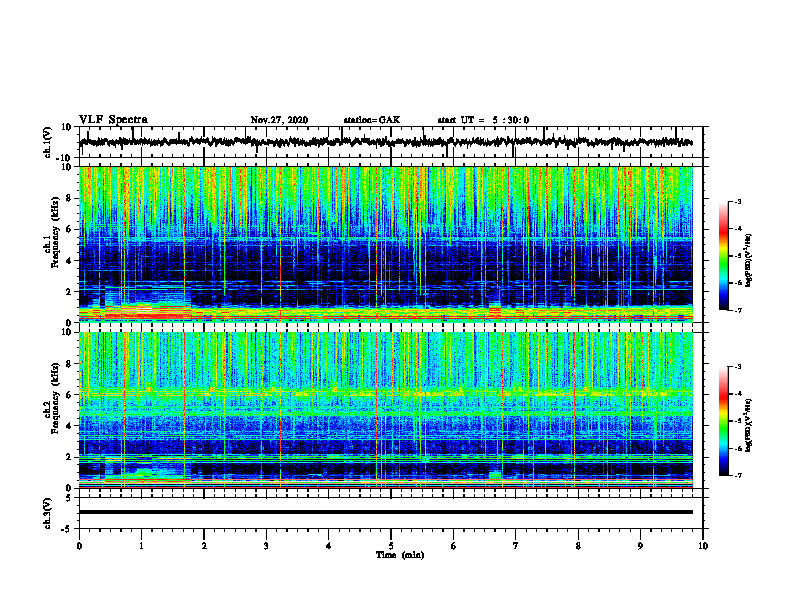Click the "ch.3(V)" axis label
This screenshot has height=612, width=792.
(47, 513)
